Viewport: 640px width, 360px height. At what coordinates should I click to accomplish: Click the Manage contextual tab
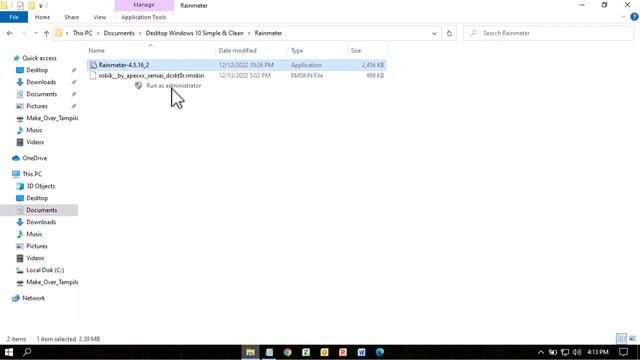[144, 5]
